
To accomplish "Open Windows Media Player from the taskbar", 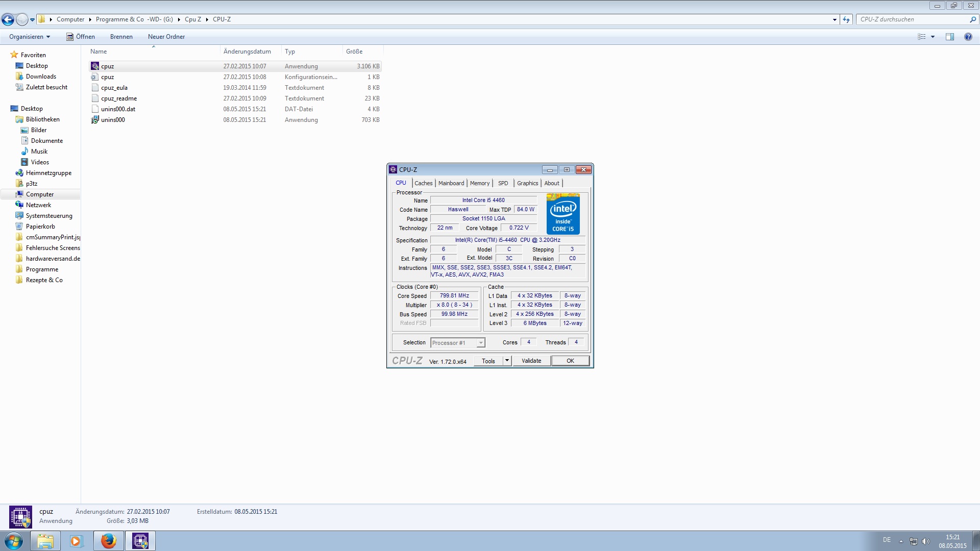I will tap(76, 541).
